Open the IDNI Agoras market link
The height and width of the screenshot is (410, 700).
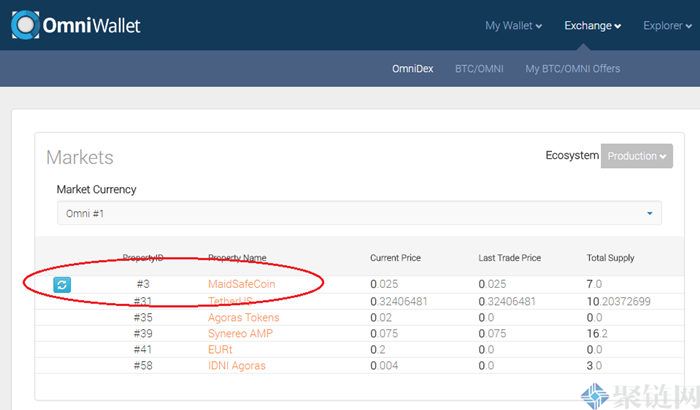pyautogui.click(x=237, y=365)
